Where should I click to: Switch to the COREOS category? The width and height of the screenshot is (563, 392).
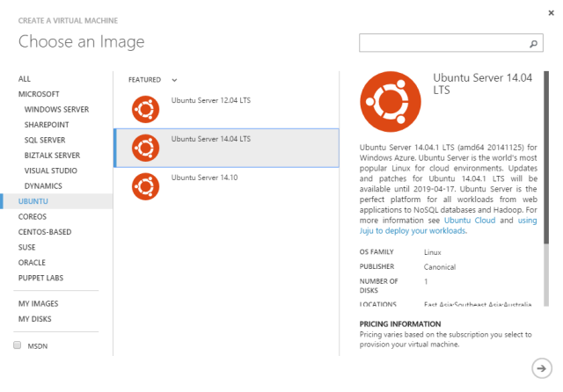33,216
